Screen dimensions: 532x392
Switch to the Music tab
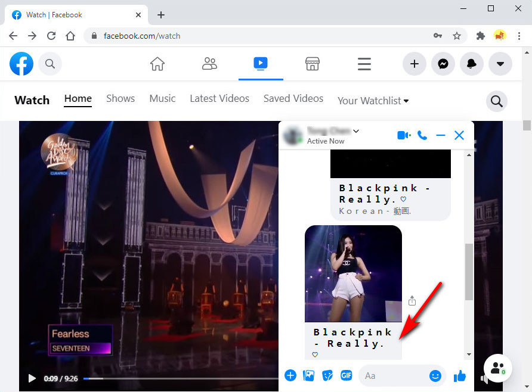[x=162, y=98]
